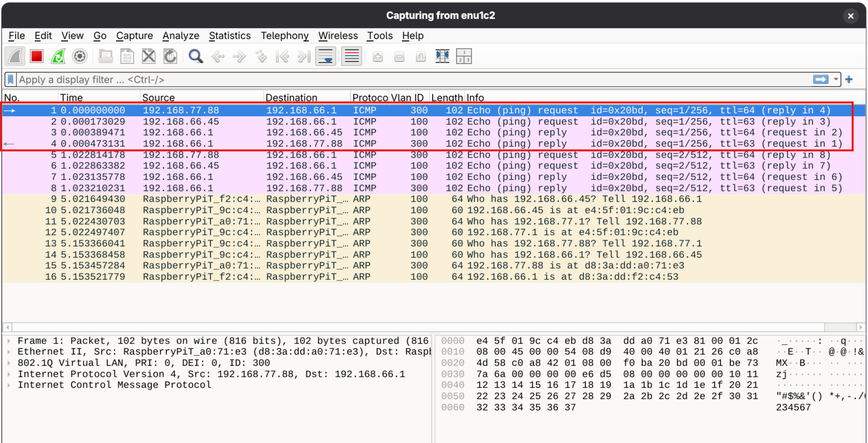Select packet 7 reply to 192.168.66.45

(434, 177)
